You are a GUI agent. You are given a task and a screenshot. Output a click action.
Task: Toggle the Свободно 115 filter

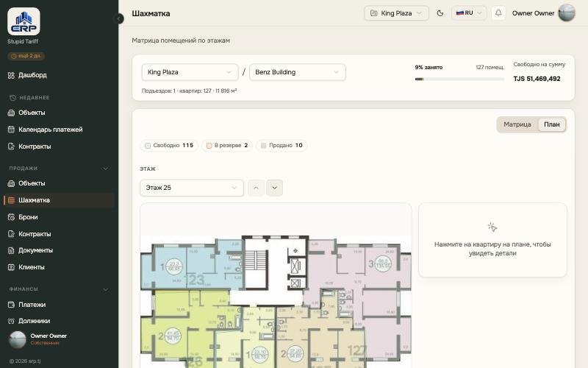169,145
